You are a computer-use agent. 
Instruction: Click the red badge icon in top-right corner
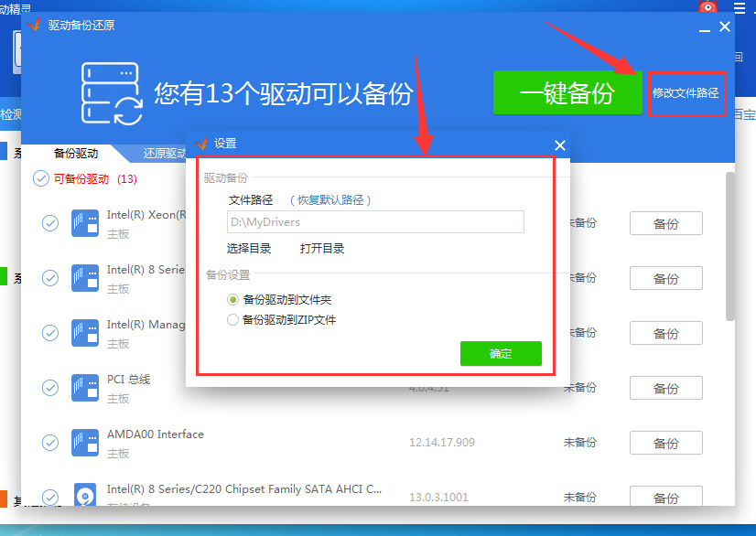tap(707, 8)
